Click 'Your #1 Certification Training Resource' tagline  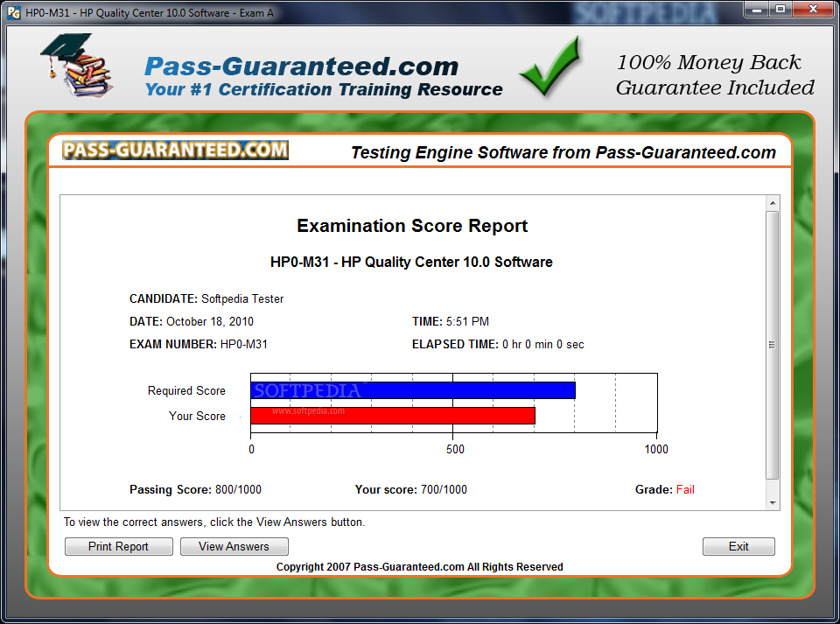(x=324, y=89)
